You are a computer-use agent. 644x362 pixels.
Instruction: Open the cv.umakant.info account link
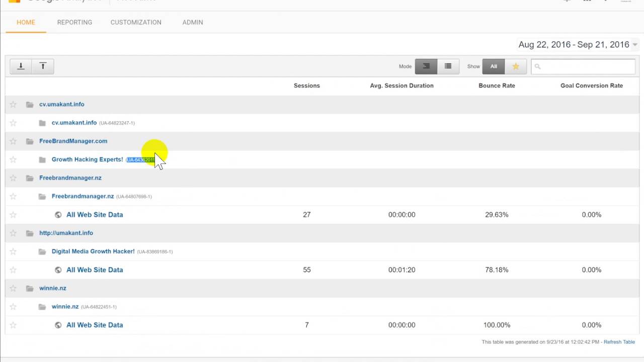pos(62,105)
